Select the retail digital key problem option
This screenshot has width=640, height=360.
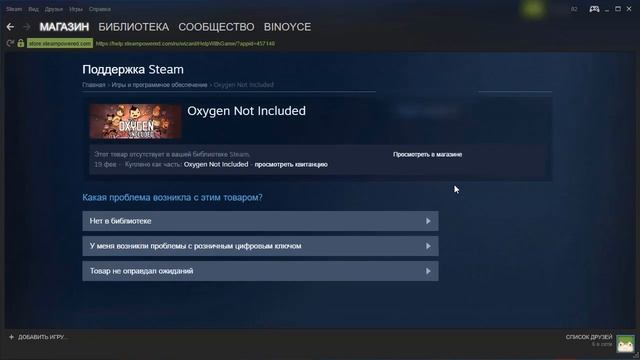coord(260,246)
